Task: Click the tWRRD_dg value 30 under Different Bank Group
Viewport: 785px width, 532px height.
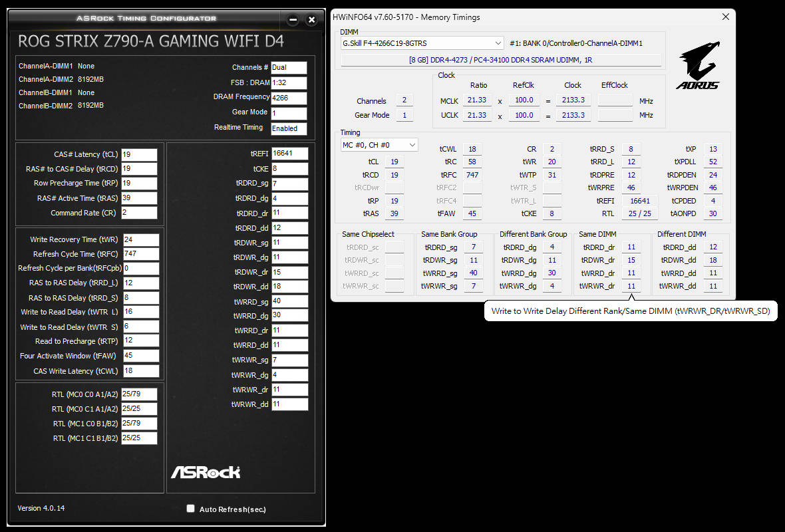Action: coord(551,273)
